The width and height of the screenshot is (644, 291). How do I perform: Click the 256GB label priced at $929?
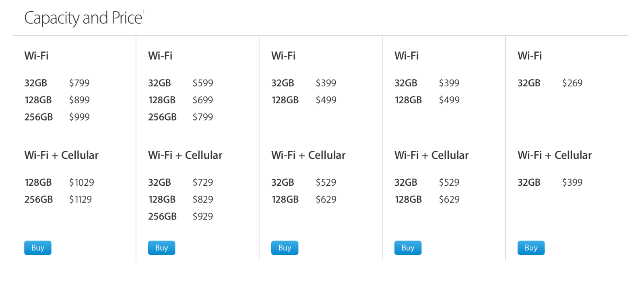pos(162,217)
